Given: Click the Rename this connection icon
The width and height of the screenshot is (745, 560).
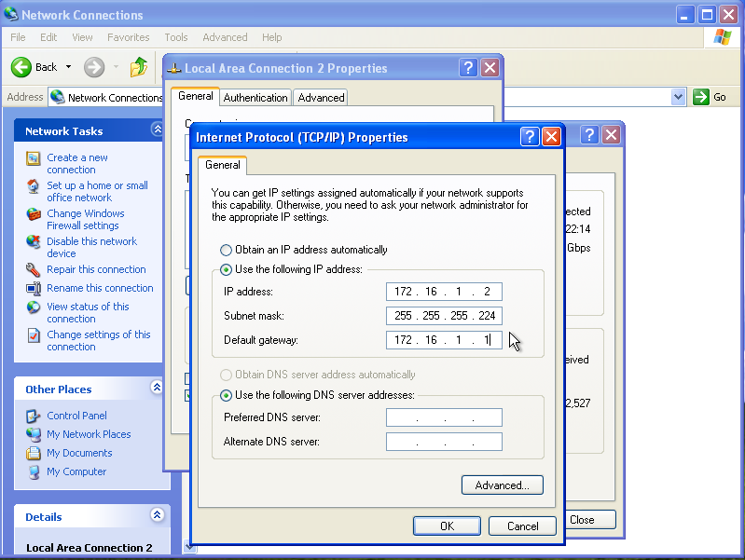Looking at the screenshot, I should [34, 288].
